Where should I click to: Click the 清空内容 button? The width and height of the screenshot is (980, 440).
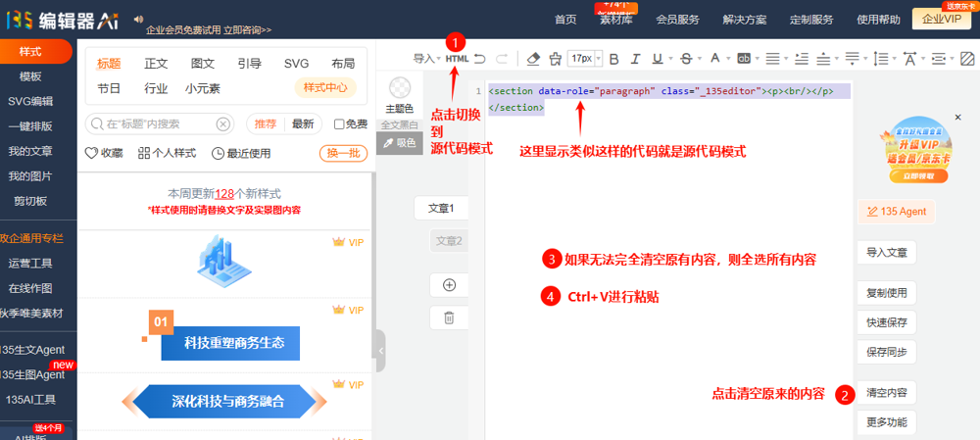coord(886,394)
